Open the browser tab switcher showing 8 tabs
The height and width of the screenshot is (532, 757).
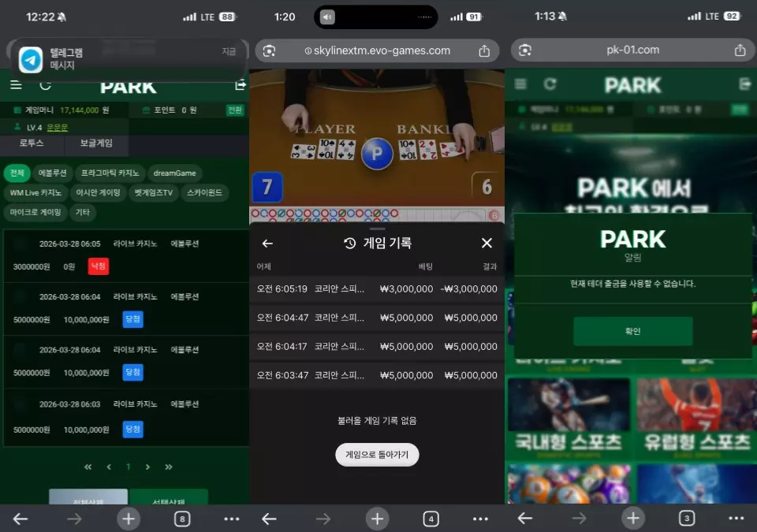pos(183,519)
